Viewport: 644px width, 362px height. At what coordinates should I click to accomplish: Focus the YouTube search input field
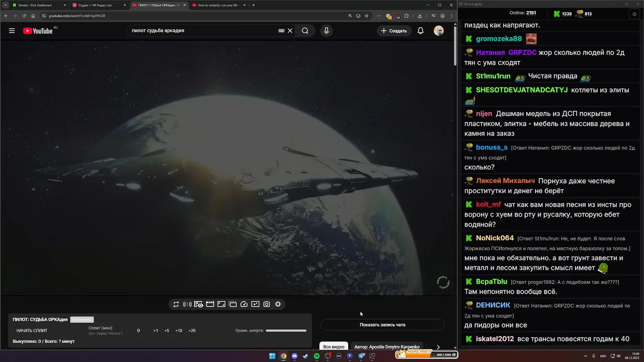click(204, 31)
